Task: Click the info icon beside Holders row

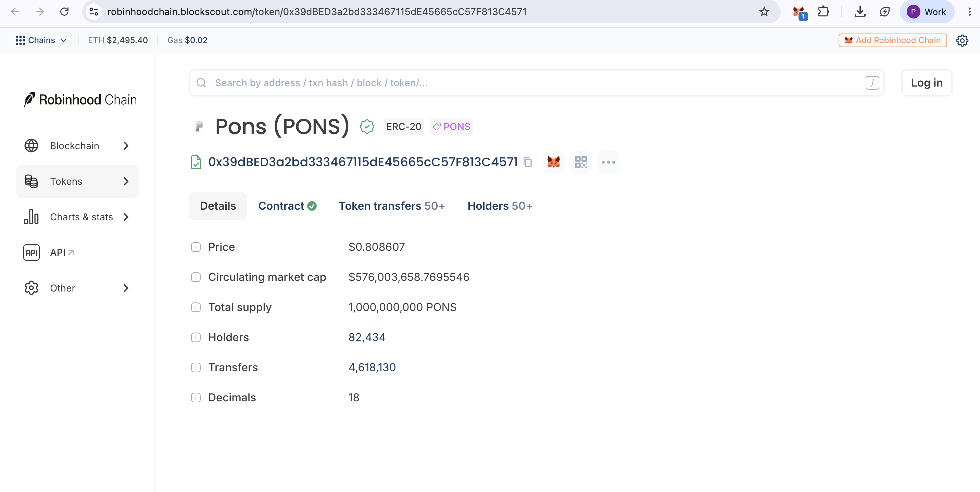Action: [196, 337]
